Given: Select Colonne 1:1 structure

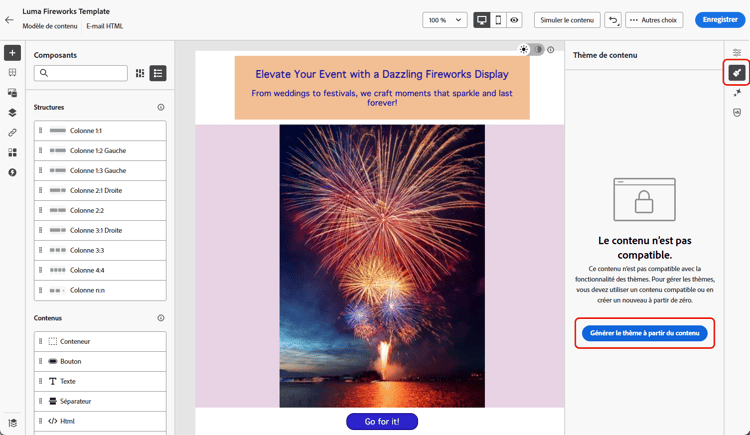Looking at the screenshot, I should (100, 131).
